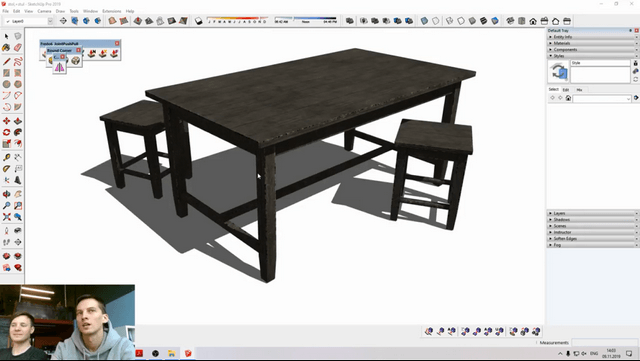Activate the Eraser tool

tap(18, 48)
